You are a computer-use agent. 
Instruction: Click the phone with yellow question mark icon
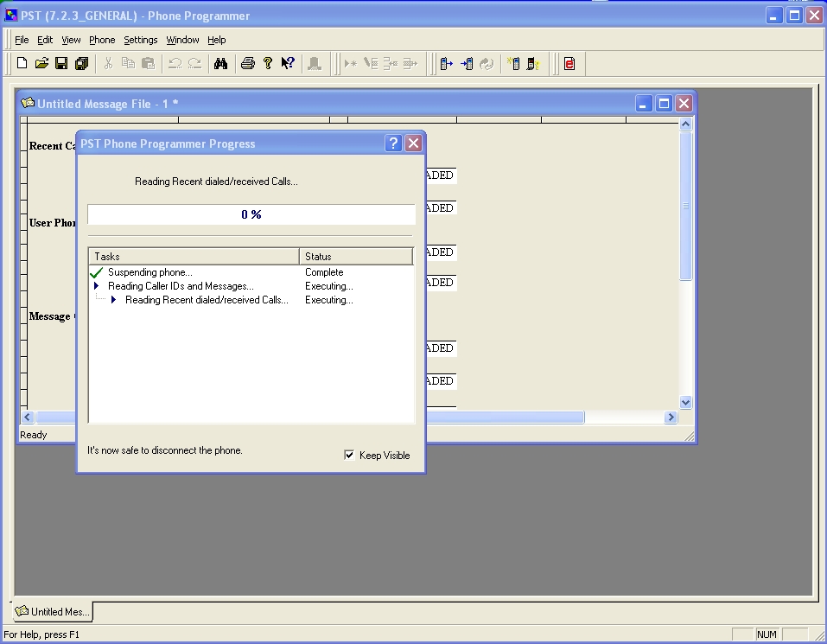coord(533,63)
